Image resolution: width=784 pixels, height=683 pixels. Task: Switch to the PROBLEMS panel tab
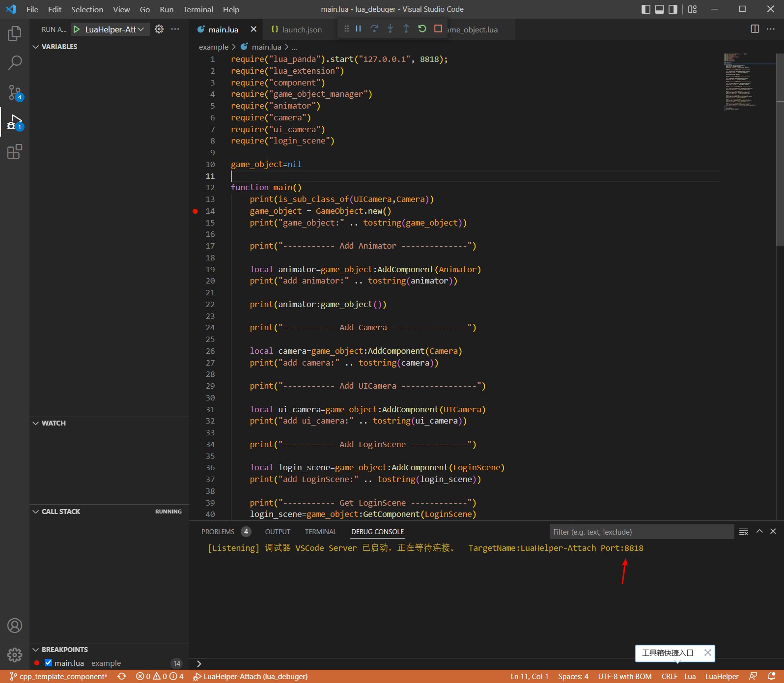pyautogui.click(x=218, y=532)
